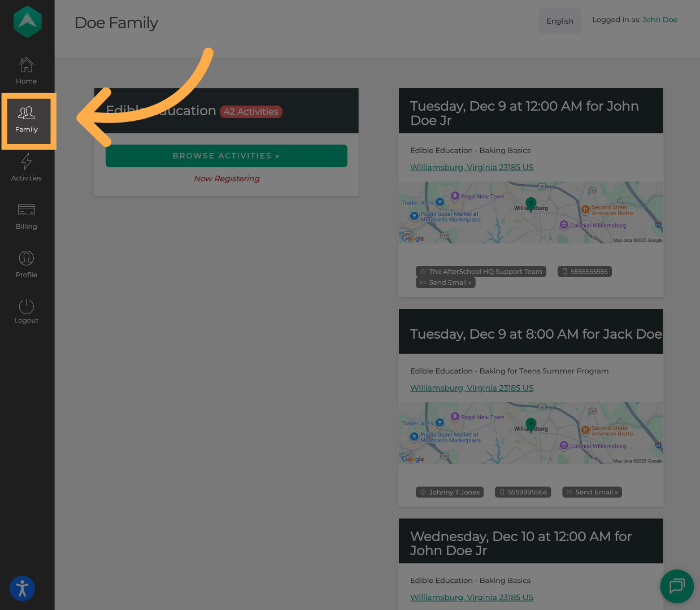The width and height of the screenshot is (700, 610).
Task: Click the map under Baking for Teens Summer Program
Action: (531, 433)
